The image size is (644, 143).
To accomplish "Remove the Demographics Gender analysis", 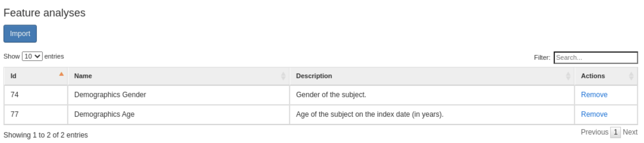I will point(594,95).
